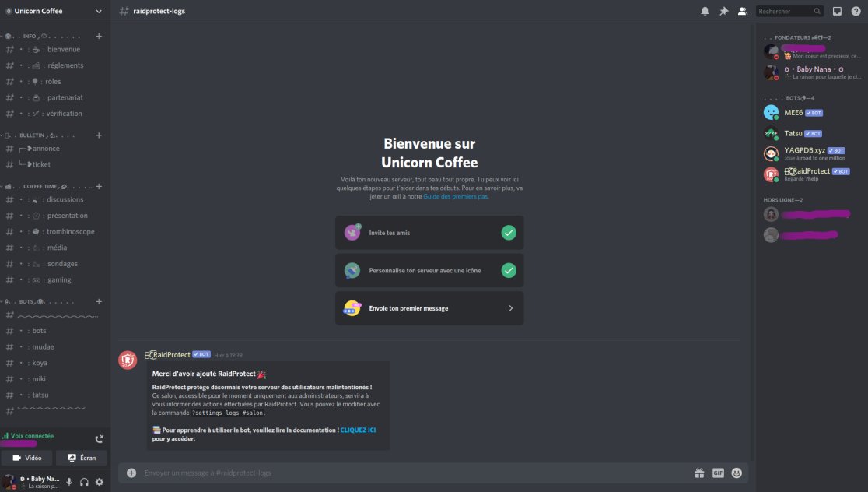Open the rôles channel
868x492 pixels.
pyautogui.click(x=54, y=82)
